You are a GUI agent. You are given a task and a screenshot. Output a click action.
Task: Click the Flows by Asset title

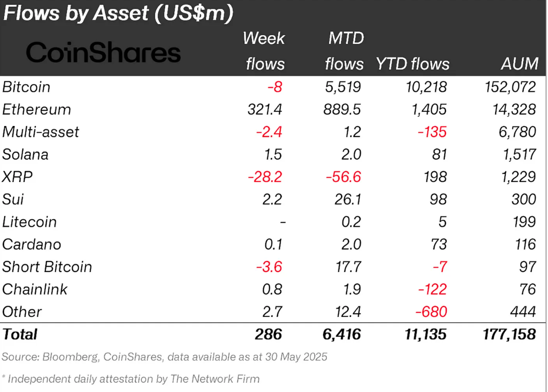[x=118, y=14]
